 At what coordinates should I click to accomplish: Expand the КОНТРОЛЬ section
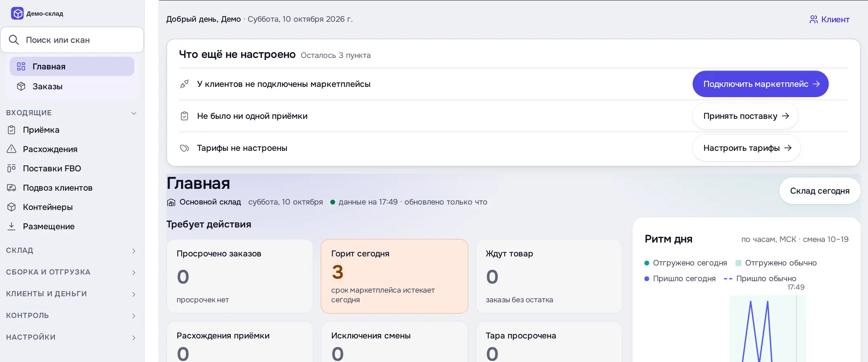(x=71, y=316)
